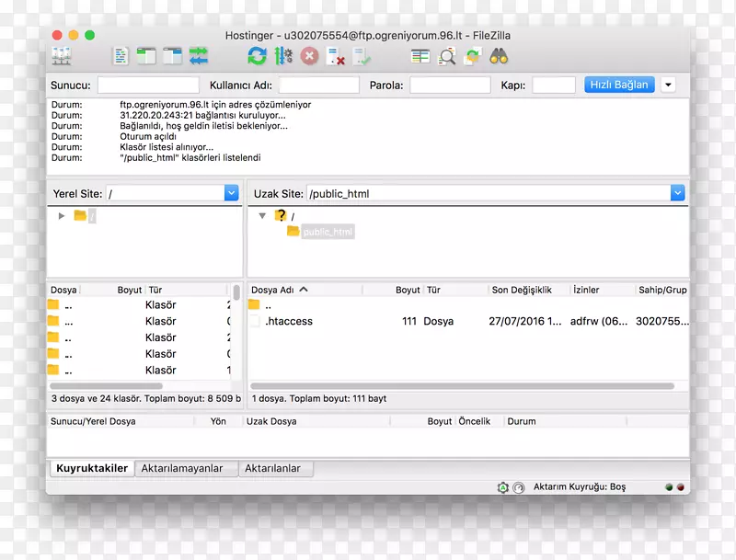Expand the Yerel Site path dropdown
The width and height of the screenshot is (736, 560).
[x=231, y=193]
